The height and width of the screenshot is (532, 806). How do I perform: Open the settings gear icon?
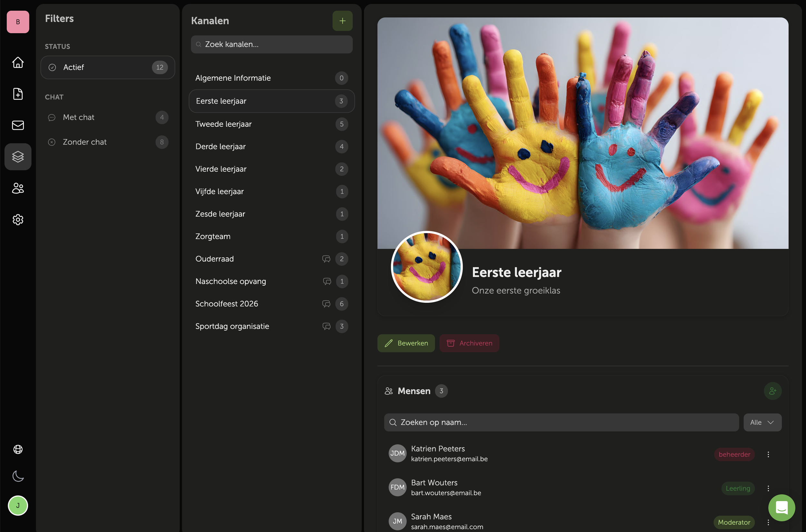click(x=18, y=220)
